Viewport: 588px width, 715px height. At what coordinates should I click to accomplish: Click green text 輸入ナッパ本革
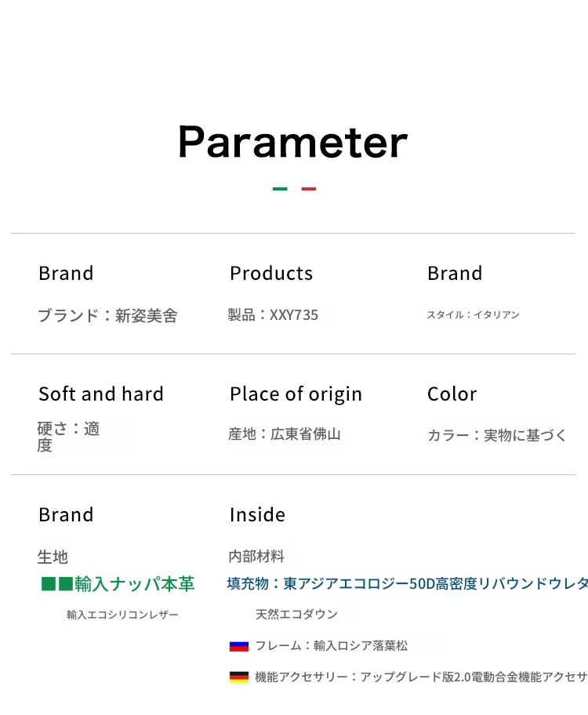(x=134, y=584)
